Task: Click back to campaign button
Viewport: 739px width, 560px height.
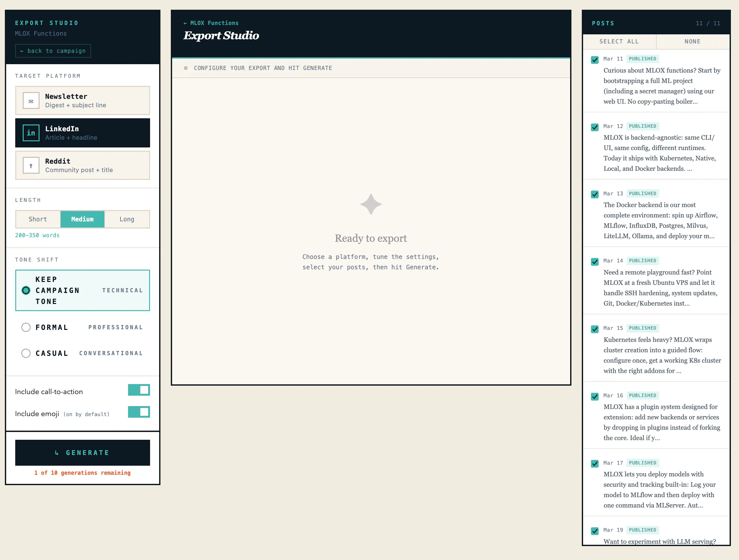Action: [x=53, y=51]
